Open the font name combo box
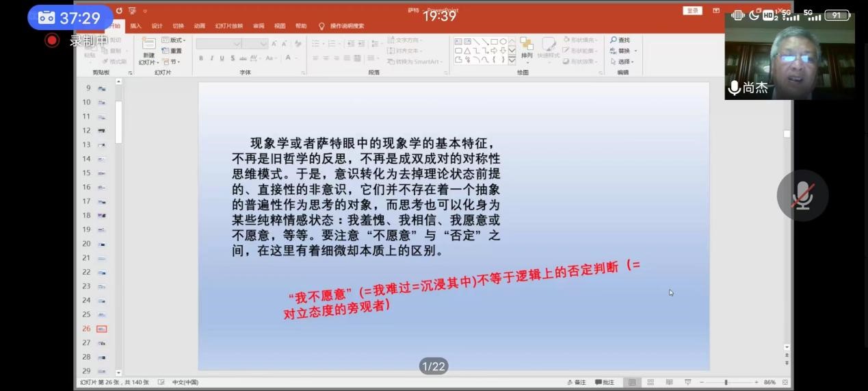The height and width of the screenshot is (391, 868). 219,44
